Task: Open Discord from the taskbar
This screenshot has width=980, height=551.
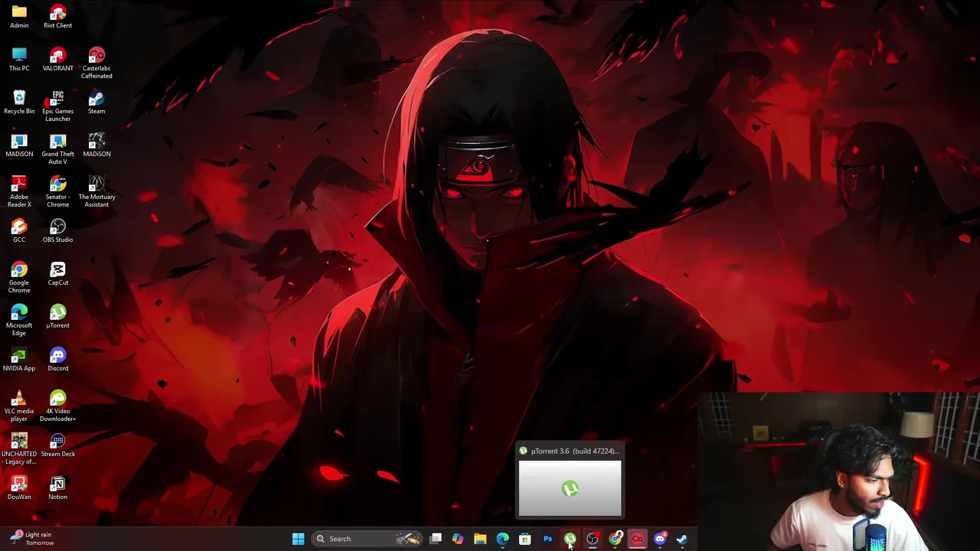Action: (660, 539)
